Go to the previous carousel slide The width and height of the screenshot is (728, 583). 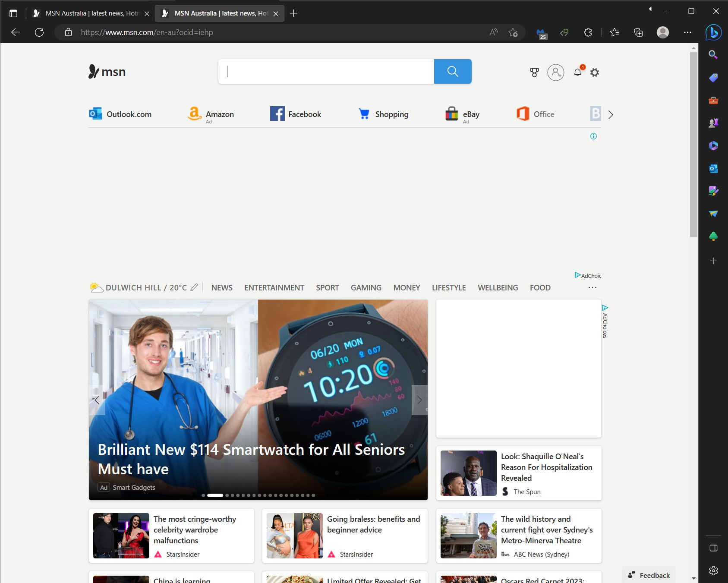click(x=97, y=400)
